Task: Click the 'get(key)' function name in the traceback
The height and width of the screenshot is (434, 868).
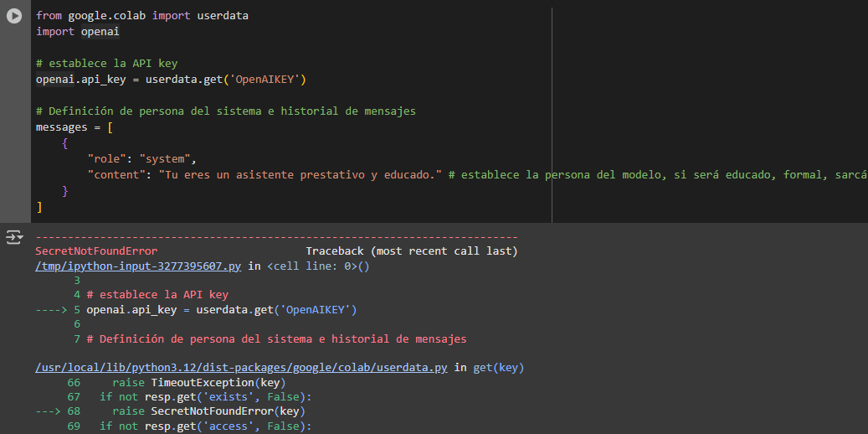Action: [x=499, y=368]
